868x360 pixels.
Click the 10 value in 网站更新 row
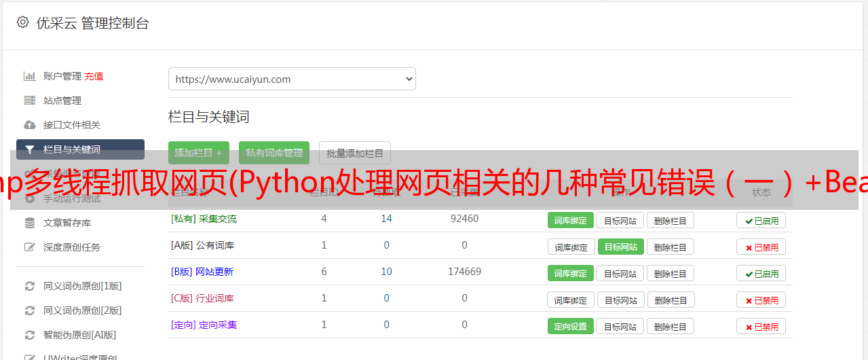click(387, 272)
